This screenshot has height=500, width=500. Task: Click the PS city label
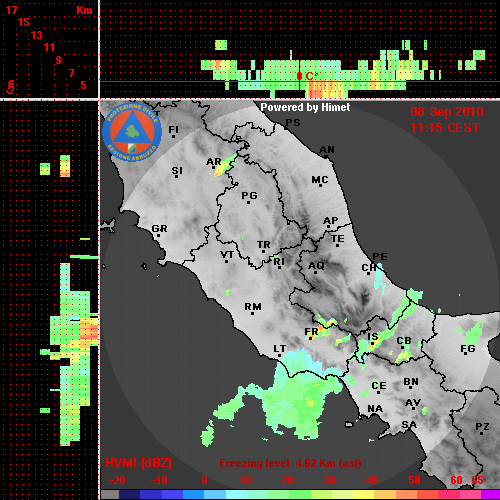293,123
